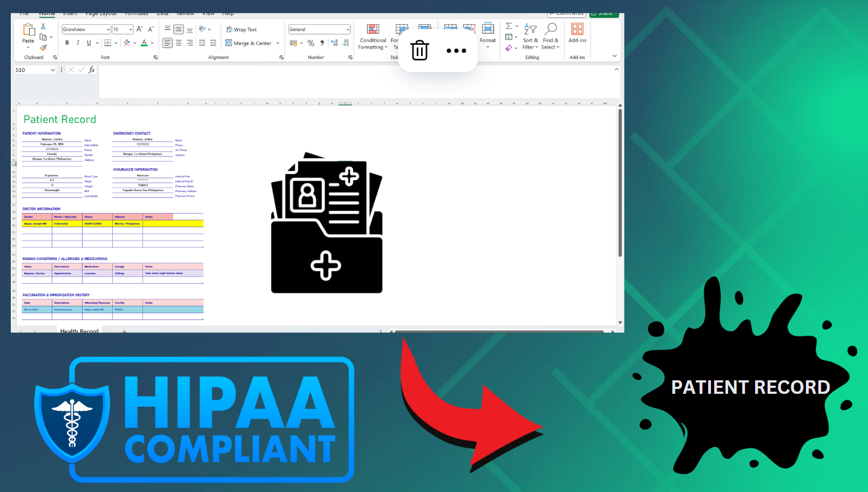
Task: Open the General number format dropdown
Action: pyautogui.click(x=348, y=29)
